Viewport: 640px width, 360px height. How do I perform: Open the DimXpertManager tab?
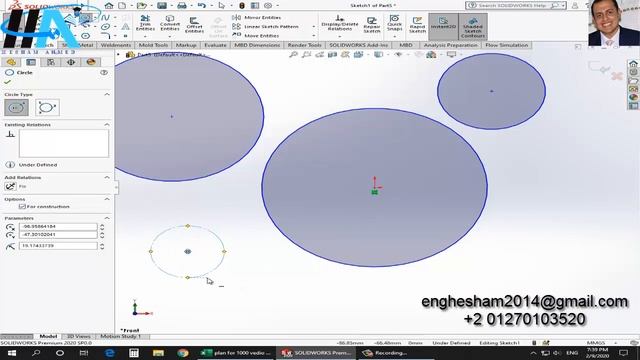pyautogui.click(x=71, y=62)
